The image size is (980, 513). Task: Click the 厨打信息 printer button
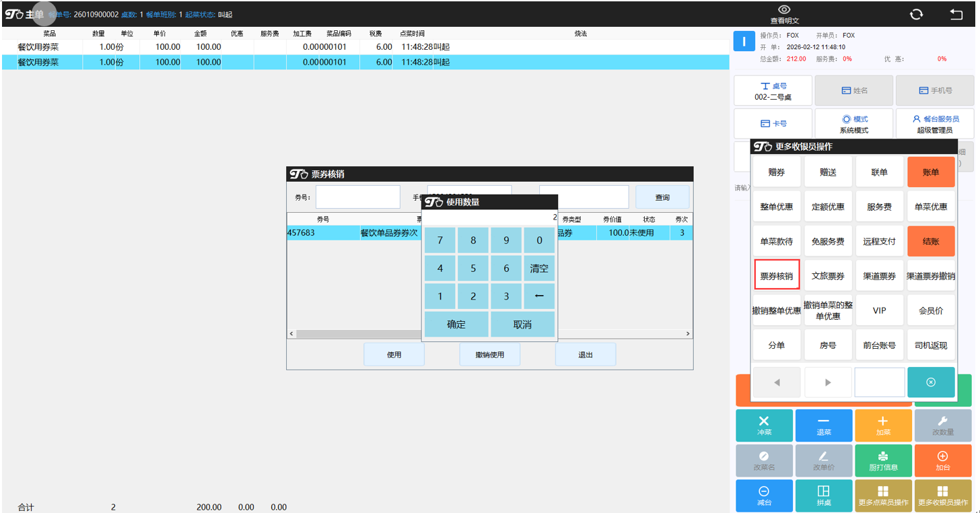tap(883, 460)
